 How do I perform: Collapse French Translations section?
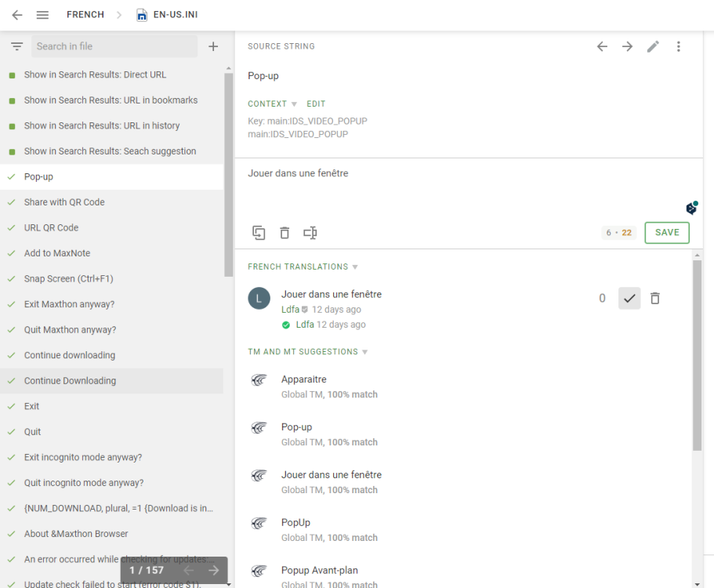tap(355, 267)
